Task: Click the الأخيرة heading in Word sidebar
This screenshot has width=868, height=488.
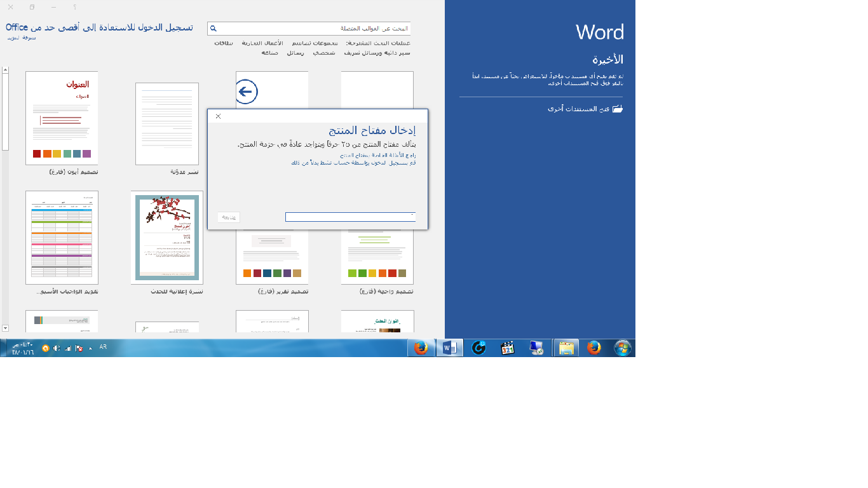Action: pyautogui.click(x=608, y=60)
